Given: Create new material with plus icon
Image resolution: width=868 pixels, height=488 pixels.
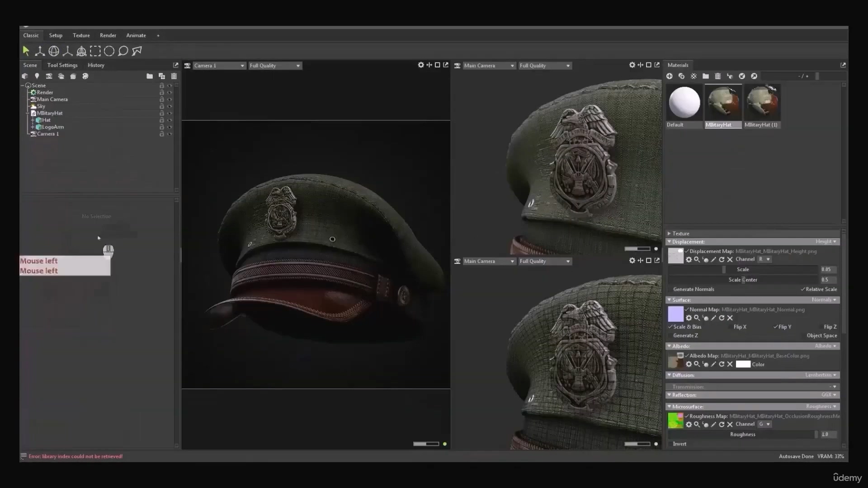Looking at the screenshot, I should tap(669, 76).
